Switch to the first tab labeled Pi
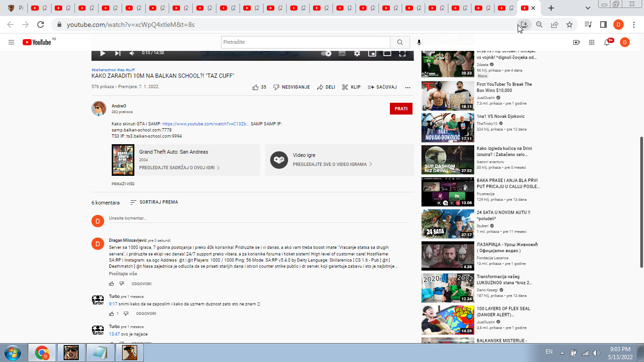 pyautogui.click(x=16, y=8)
